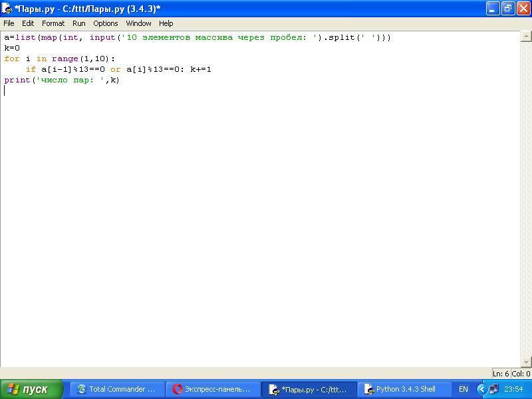
Task: Open the Window menu
Action: click(138, 23)
